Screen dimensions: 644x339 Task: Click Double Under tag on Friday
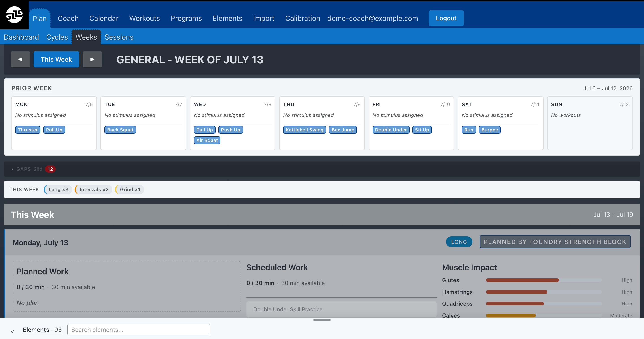391,130
